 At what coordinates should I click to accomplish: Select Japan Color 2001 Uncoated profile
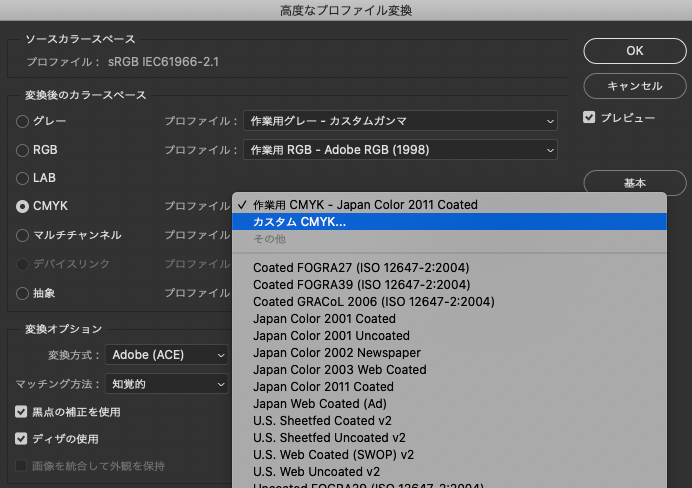point(449,336)
